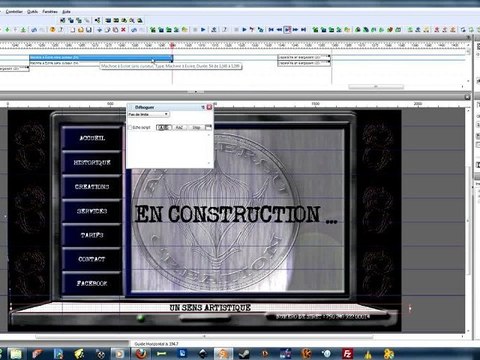Image resolution: width=480 pixels, height=360 pixels.
Task: Click the blue play arrow near timeline controls
Action: click(244, 30)
